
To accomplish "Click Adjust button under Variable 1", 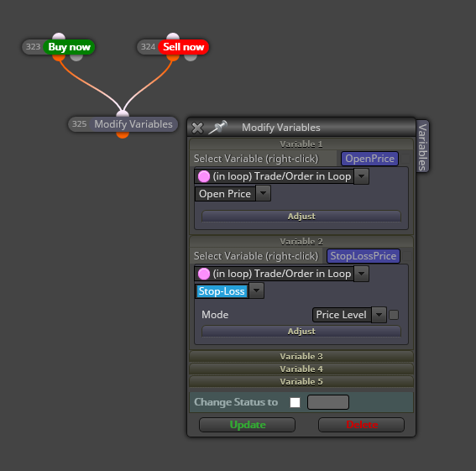I will click(x=301, y=217).
